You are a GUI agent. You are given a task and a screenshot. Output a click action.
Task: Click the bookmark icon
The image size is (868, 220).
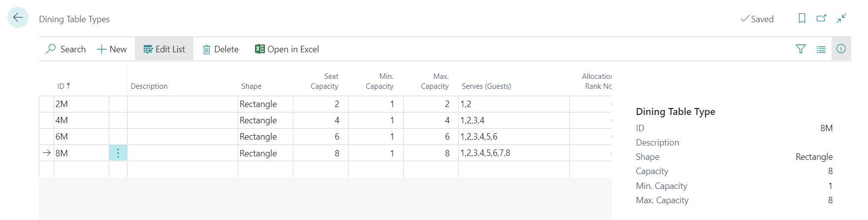click(802, 18)
